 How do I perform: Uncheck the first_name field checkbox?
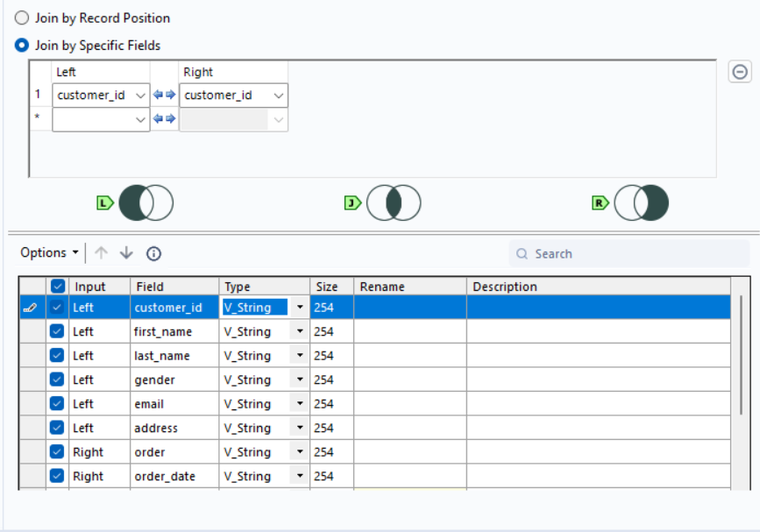[57, 331]
